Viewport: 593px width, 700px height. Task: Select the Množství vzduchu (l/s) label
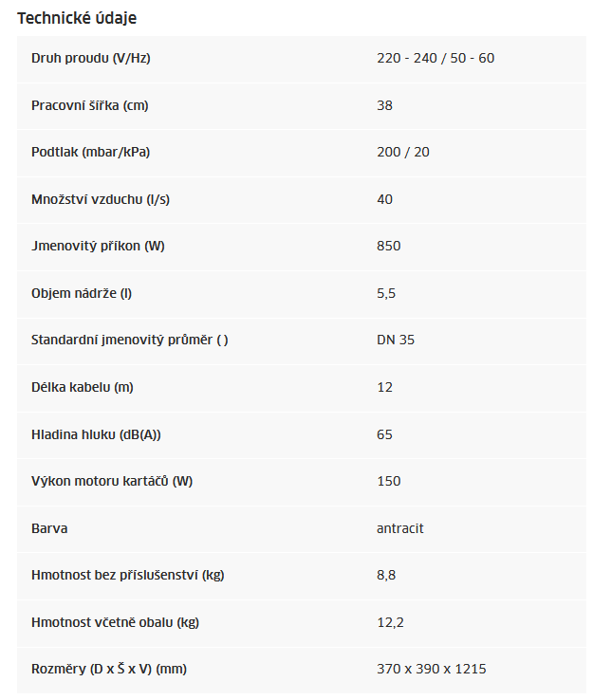(101, 199)
